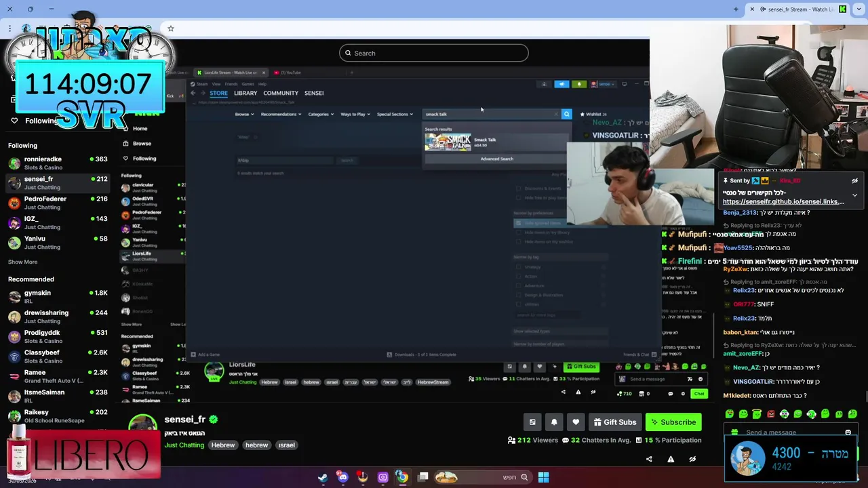
Task: Open Classybeef recommended channel
Action: point(58,357)
